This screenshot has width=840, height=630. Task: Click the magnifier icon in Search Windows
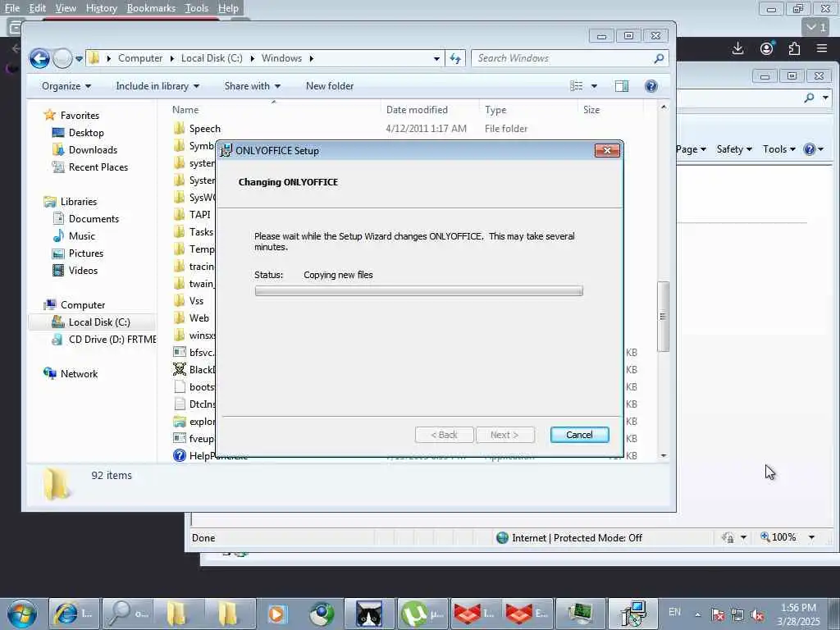point(659,58)
